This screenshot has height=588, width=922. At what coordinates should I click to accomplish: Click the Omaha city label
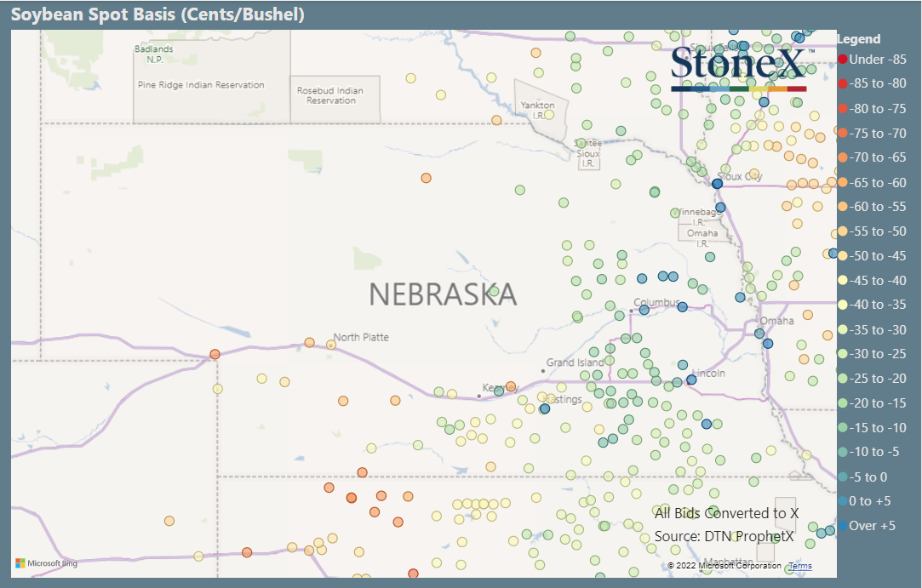776,321
